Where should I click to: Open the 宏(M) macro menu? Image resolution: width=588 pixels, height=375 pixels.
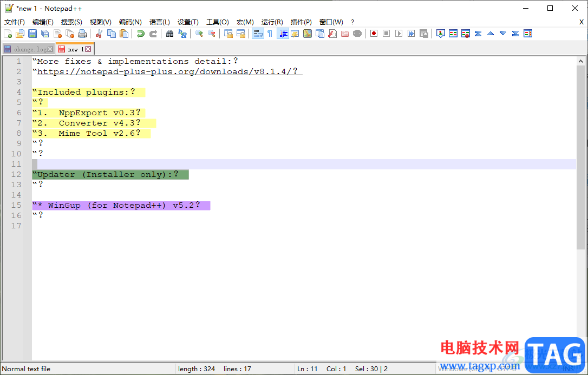245,22
